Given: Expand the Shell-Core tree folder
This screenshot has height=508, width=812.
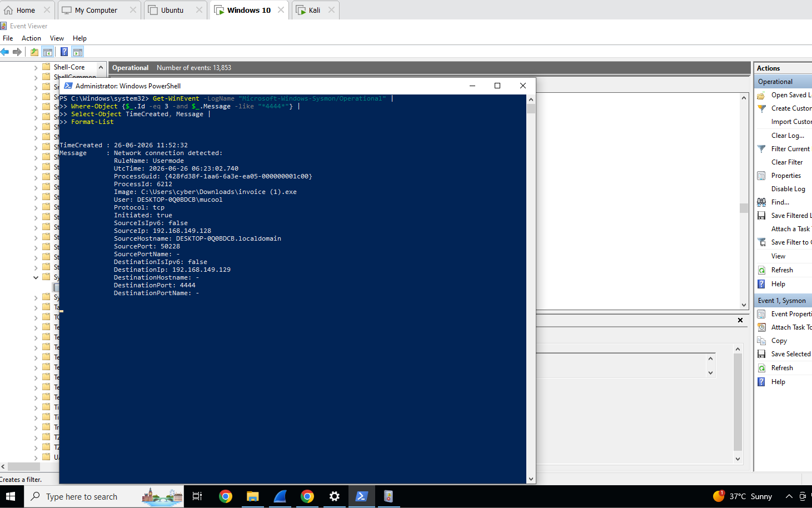Looking at the screenshot, I should tap(36, 67).
